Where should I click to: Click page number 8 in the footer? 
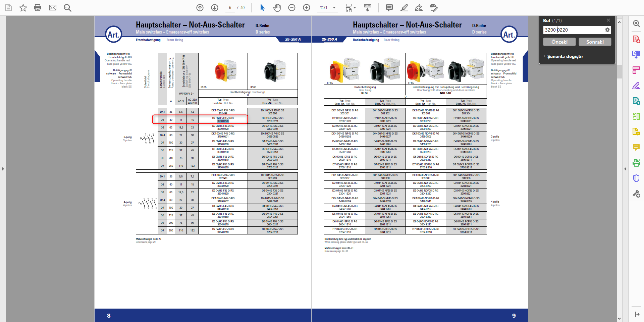(109, 316)
